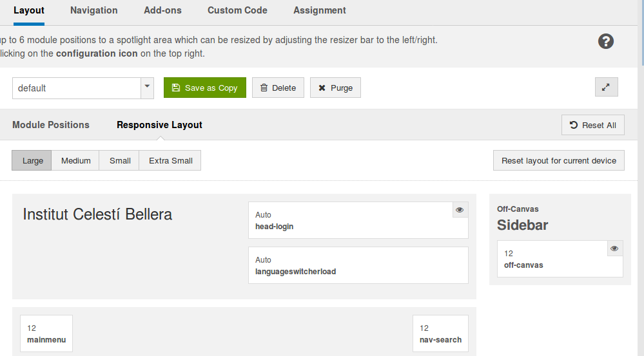Viewport: 644px width, 356px height.
Task: Open the default layout dropdown arrow
Action: tap(147, 88)
